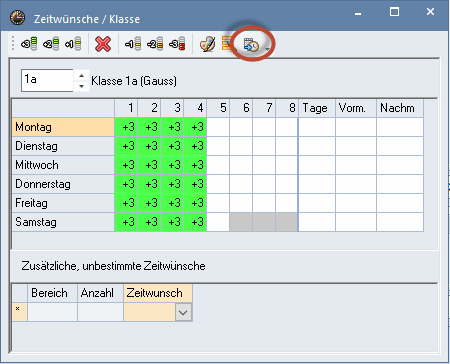Click the +3 time request icon
The height and width of the screenshot is (364, 450).
click(x=29, y=44)
